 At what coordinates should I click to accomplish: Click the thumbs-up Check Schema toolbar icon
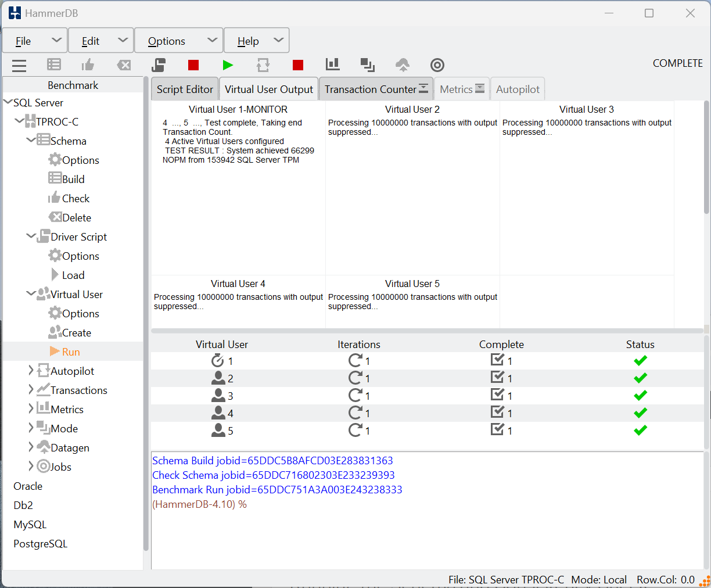(x=88, y=64)
